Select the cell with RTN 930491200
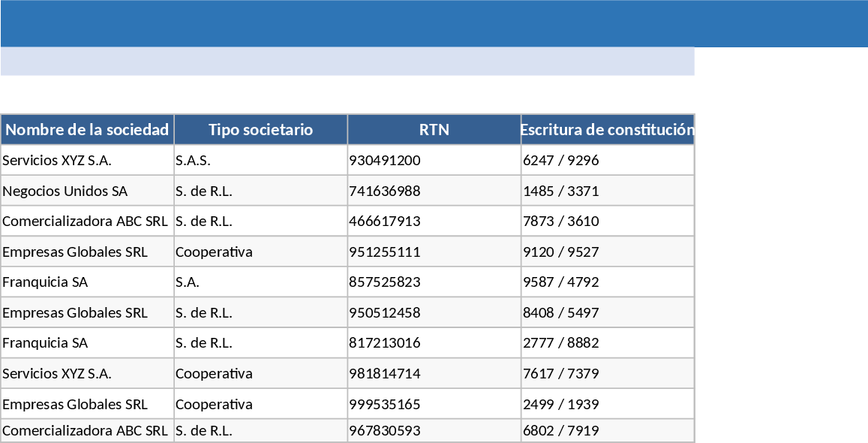 pos(434,161)
